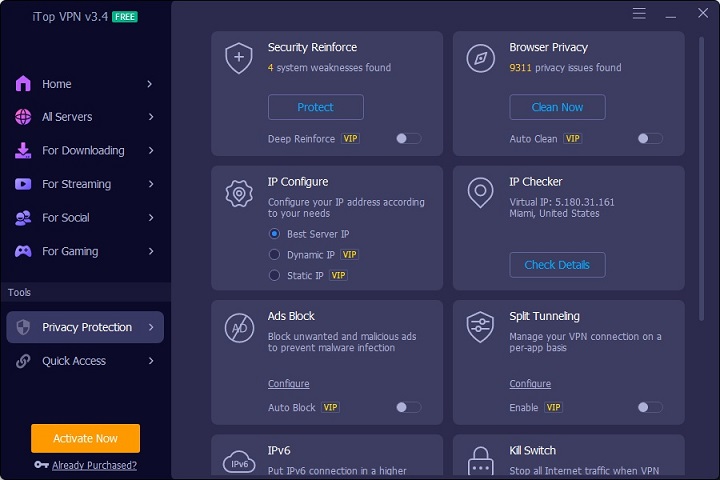The height and width of the screenshot is (480, 720).
Task: Click the IP Checker location pin icon
Action: tap(481, 192)
